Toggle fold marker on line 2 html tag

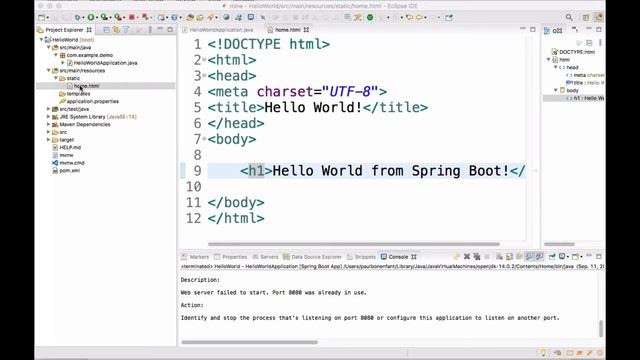click(204, 60)
